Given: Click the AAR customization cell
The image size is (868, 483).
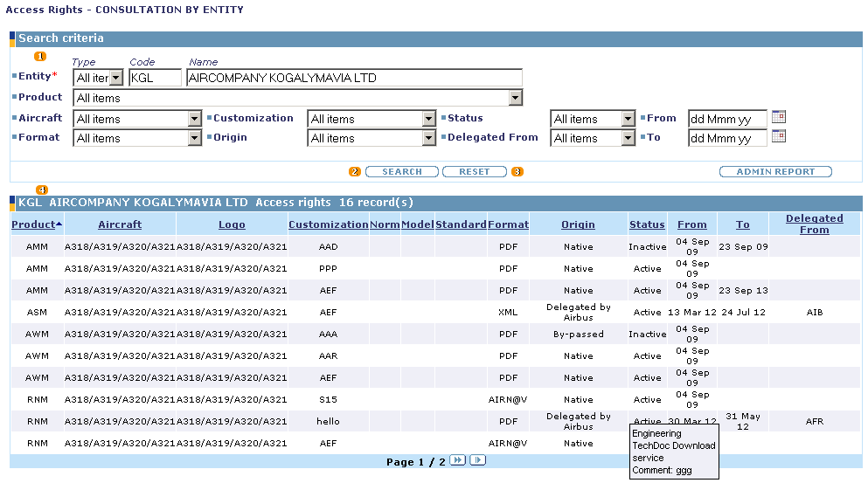Looking at the screenshot, I should [329, 355].
